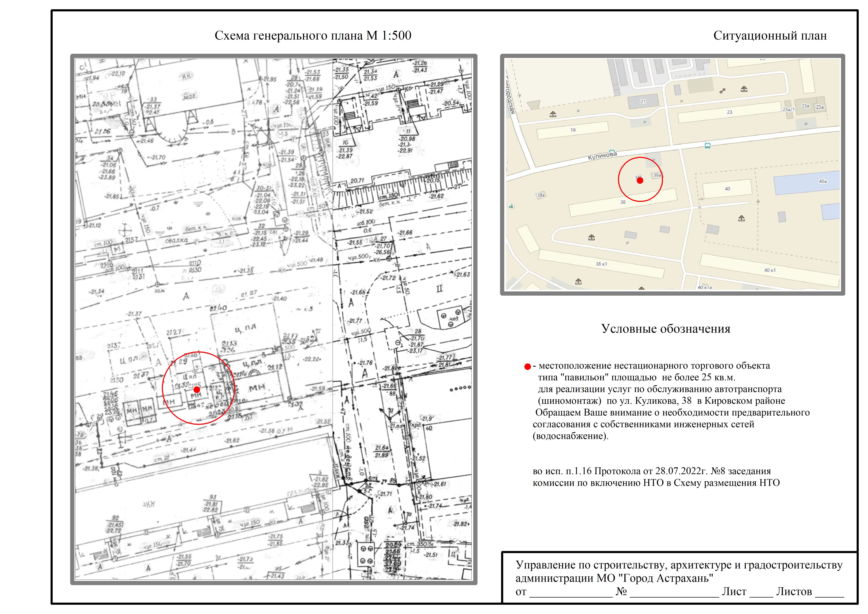The height and width of the screenshot is (614, 868).
Task: Select building 38 к1 on the situational map
Action: coord(601,264)
